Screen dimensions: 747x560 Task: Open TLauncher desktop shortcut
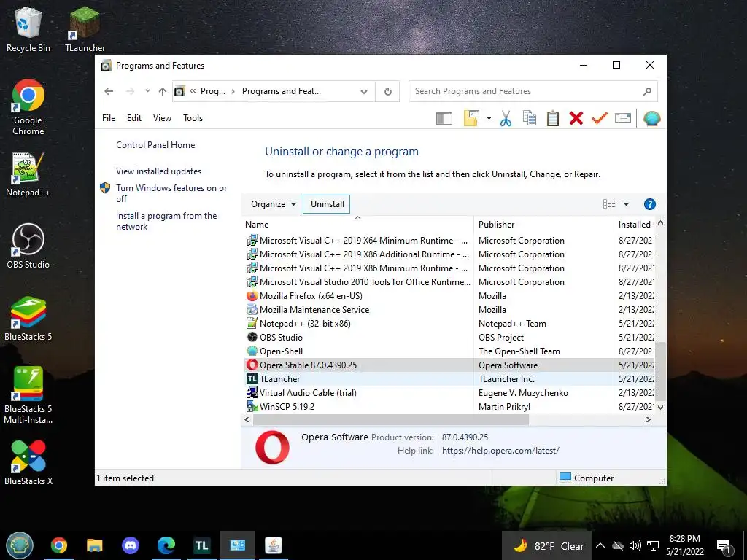coord(85,29)
